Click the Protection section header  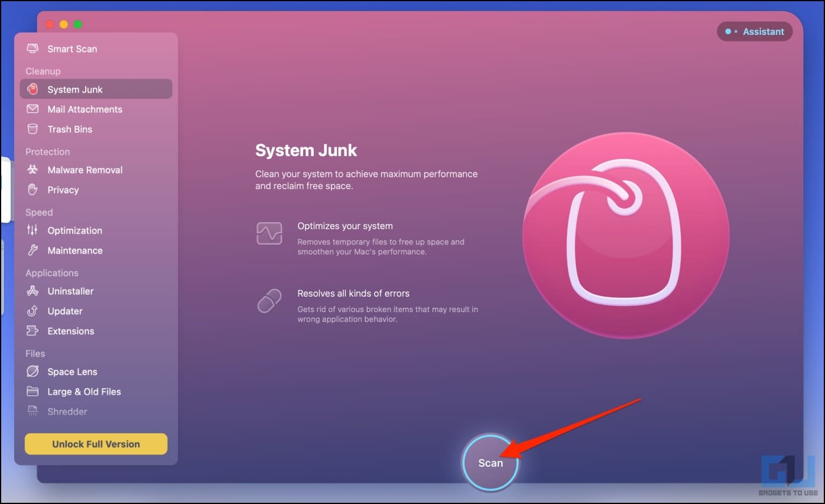click(47, 152)
